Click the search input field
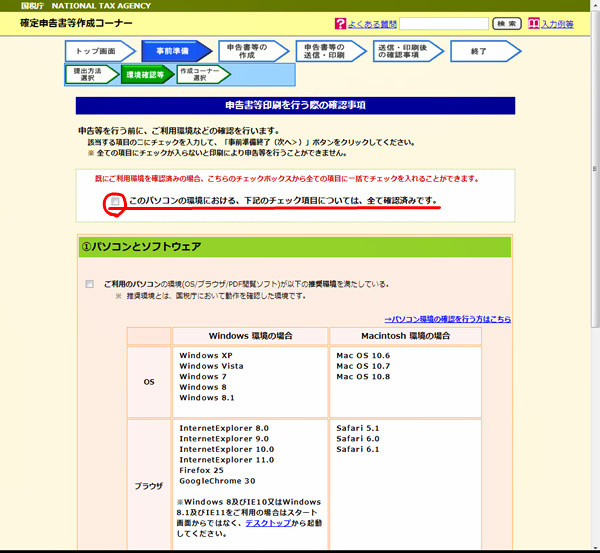Image resolution: width=600 pixels, height=553 pixels. tap(444, 24)
